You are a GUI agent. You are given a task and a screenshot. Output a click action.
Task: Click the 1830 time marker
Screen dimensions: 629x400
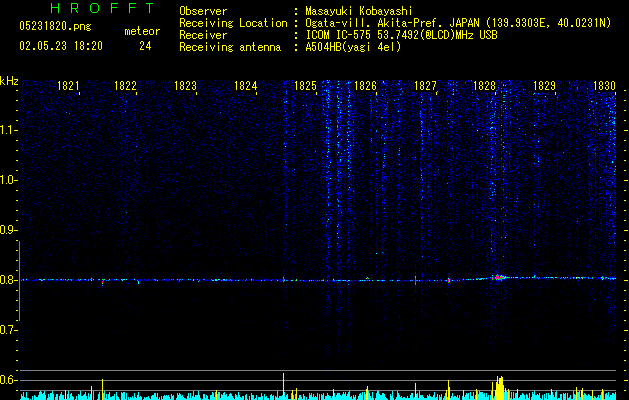pos(605,86)
